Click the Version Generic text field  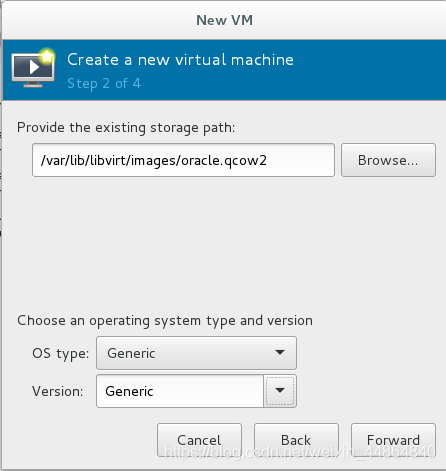point(180,391)
